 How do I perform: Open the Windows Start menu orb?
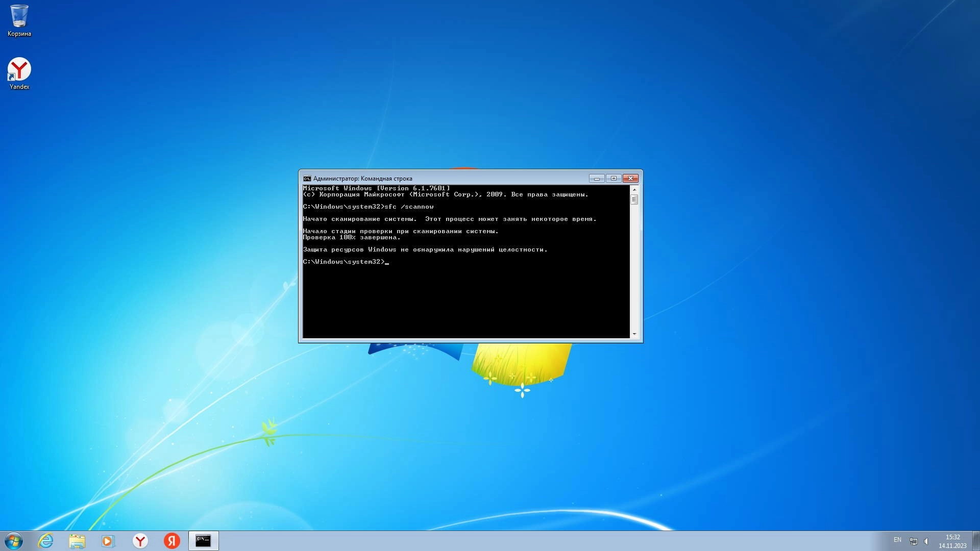coord(14,541)
